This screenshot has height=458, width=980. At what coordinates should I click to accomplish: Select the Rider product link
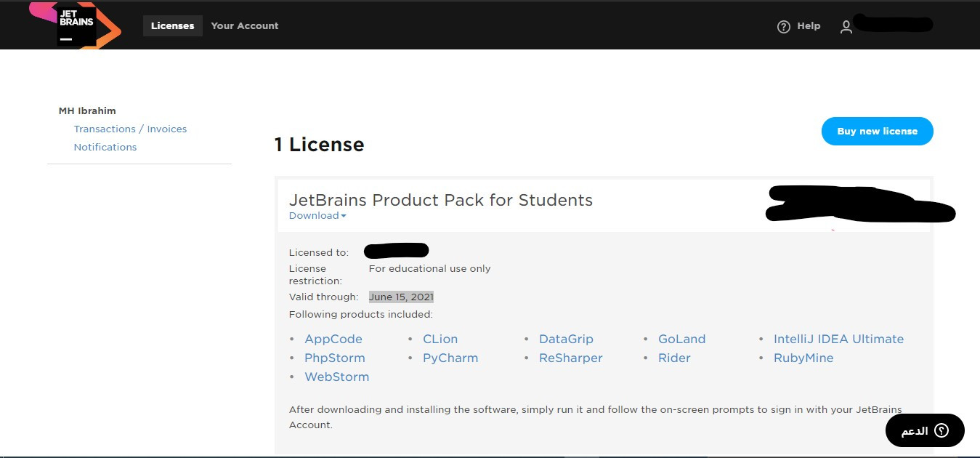[x=674, y=358]
